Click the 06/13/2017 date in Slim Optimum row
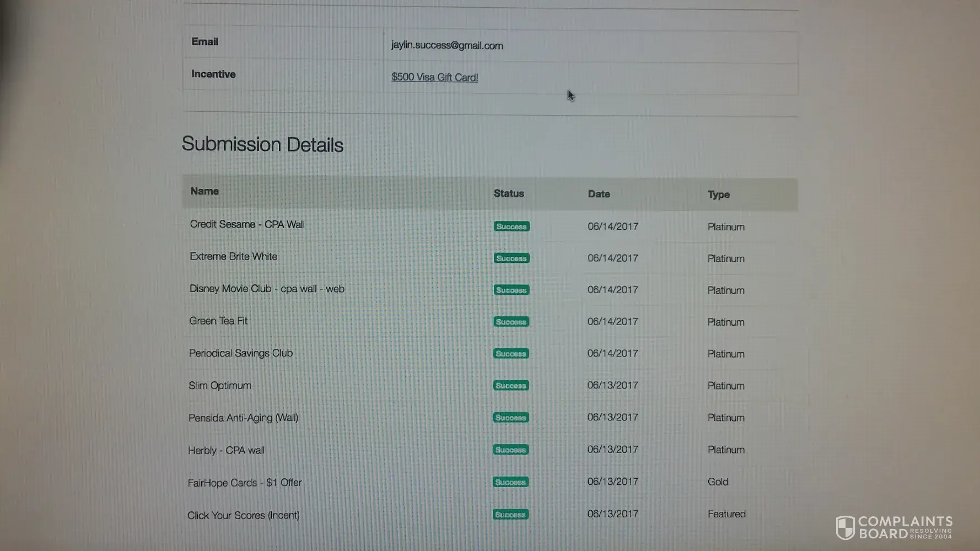 613,385
